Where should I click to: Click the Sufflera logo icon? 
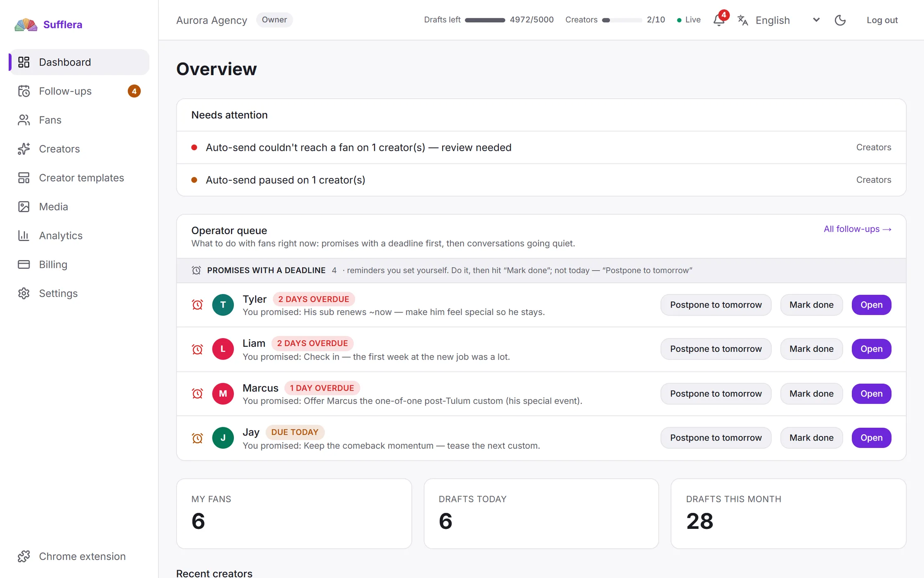click(x=26, y=25)
